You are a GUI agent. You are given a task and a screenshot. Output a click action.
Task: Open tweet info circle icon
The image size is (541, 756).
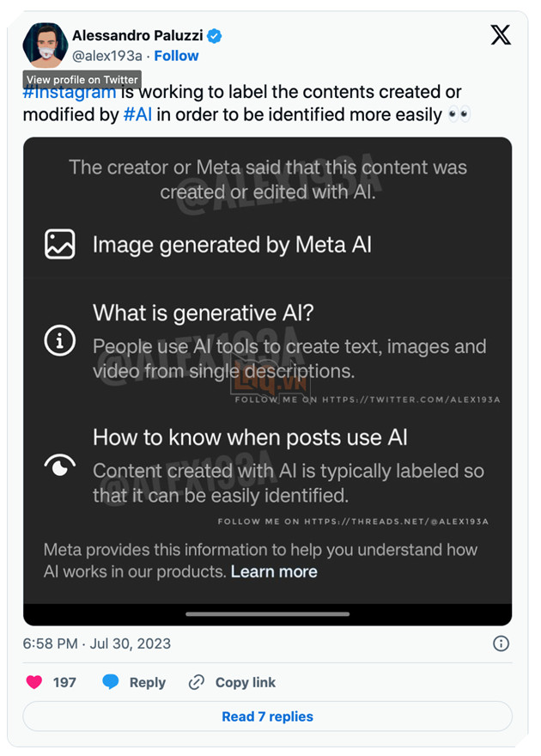tap(501, 643)
